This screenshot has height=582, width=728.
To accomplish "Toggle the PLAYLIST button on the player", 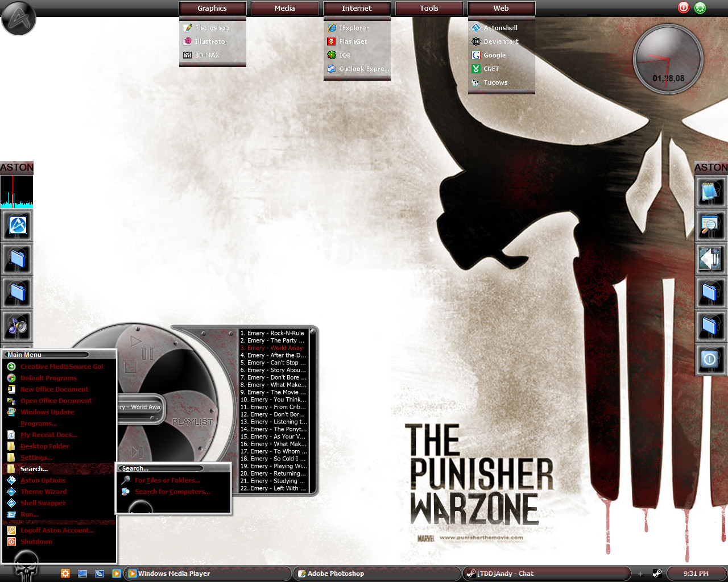I will point(192,422).
